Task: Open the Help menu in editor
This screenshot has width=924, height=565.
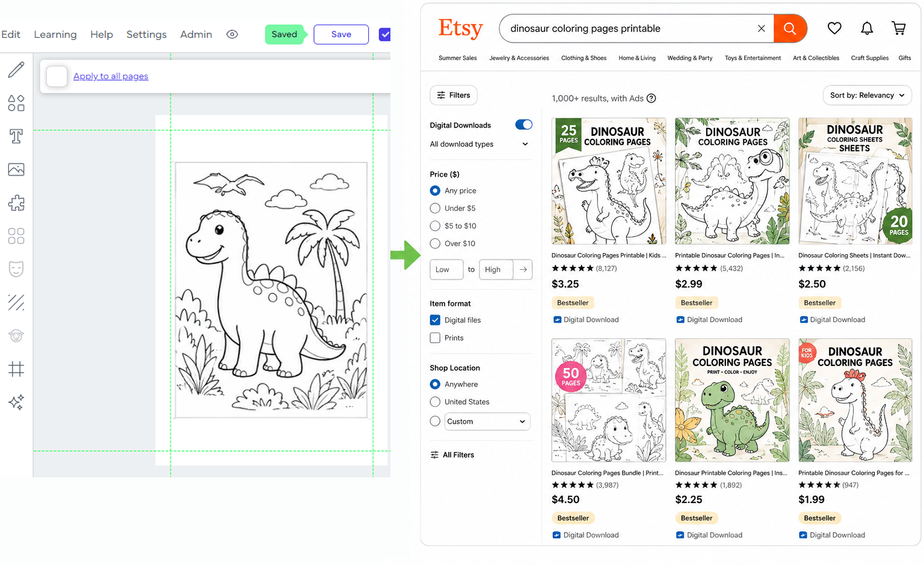Action: 102,34
